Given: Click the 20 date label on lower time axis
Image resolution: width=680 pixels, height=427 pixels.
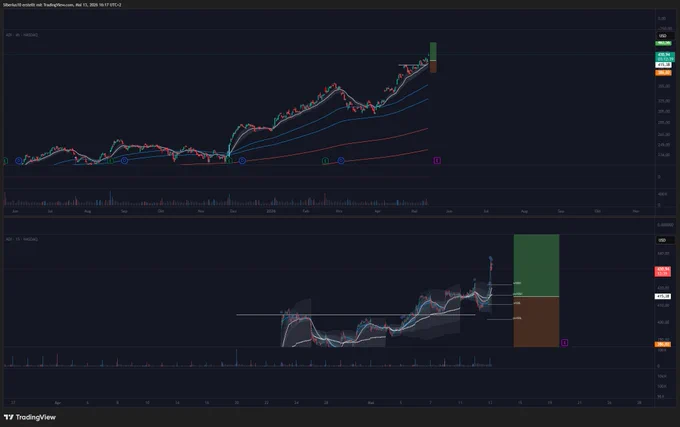Looking at the screenshot, I should pyautogui.click(x=237, y=403).
